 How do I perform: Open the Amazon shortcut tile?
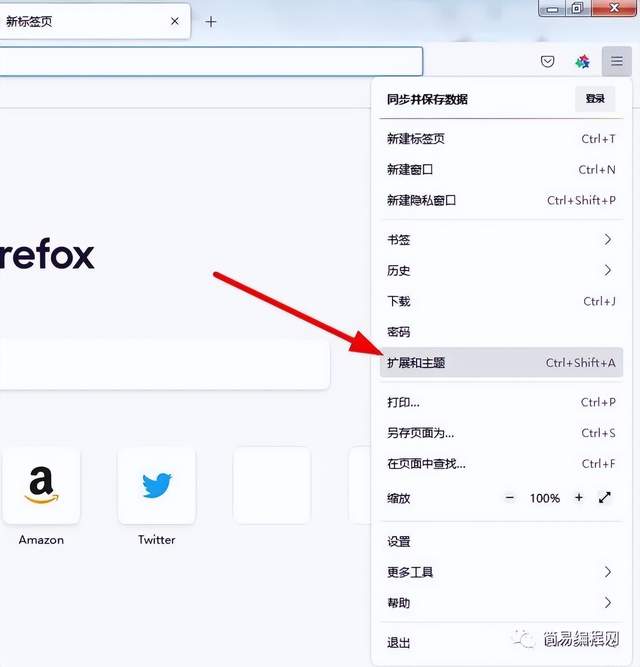41,485
